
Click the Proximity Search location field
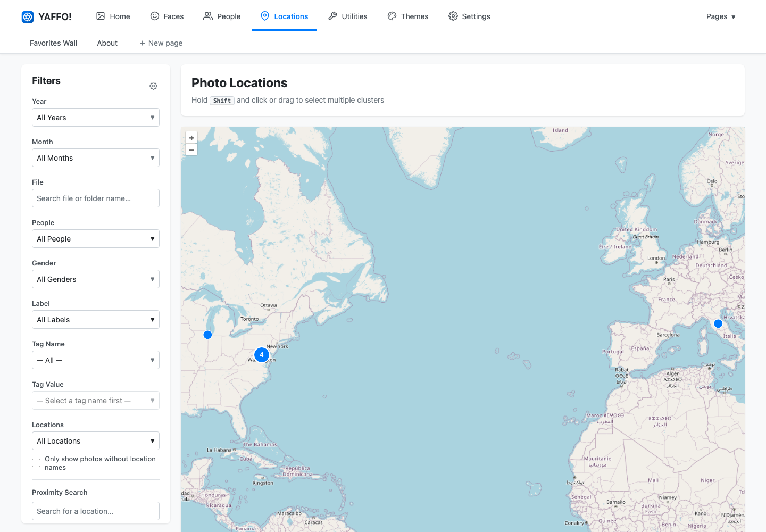pos(96,511)
